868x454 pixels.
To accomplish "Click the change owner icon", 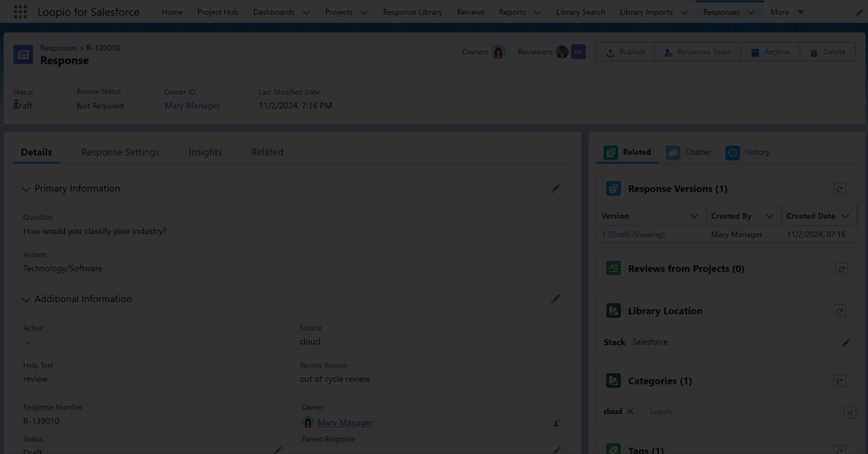I will pyautogui.click(x=556, y=423).
